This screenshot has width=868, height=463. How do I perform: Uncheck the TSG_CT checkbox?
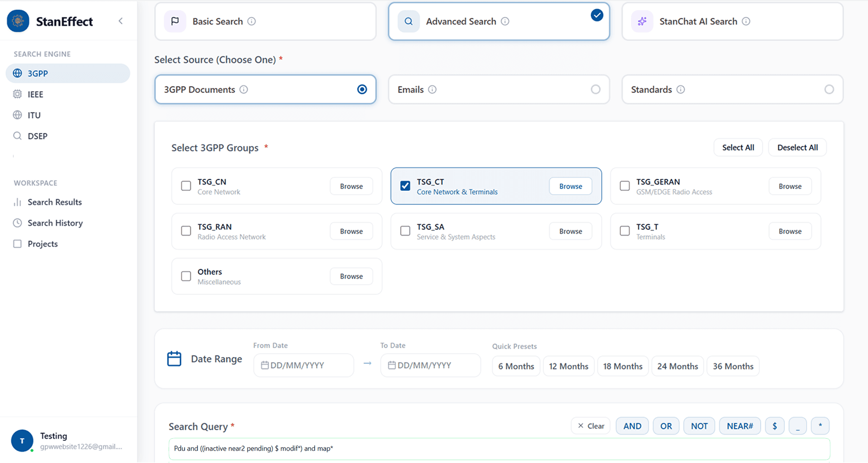[405, 186]
